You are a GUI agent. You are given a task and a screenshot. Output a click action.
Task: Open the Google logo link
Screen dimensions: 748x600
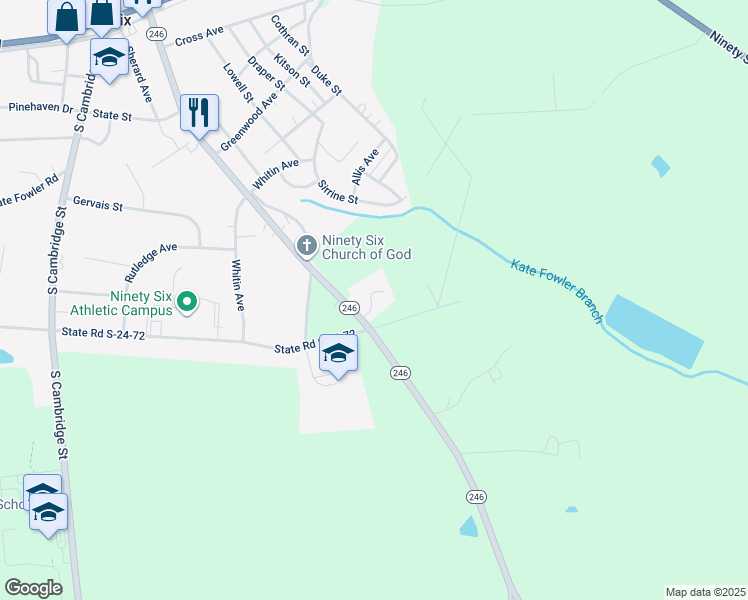(33, 588)
